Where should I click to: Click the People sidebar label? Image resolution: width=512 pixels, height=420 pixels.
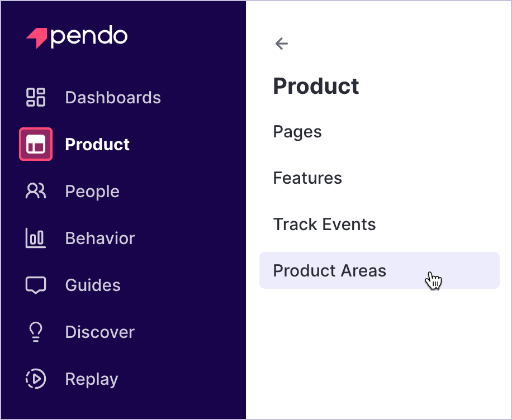pyautogui.click(x=92, y=191)
